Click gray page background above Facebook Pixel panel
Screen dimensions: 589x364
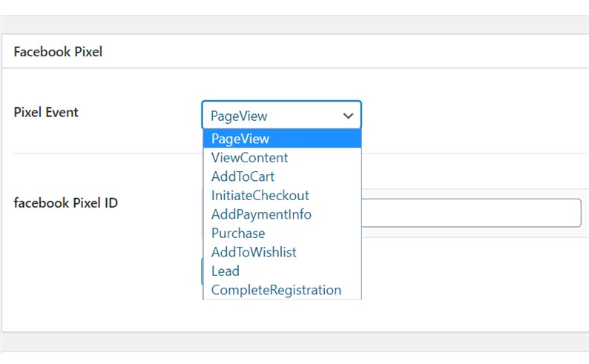[x=297, y=24]
